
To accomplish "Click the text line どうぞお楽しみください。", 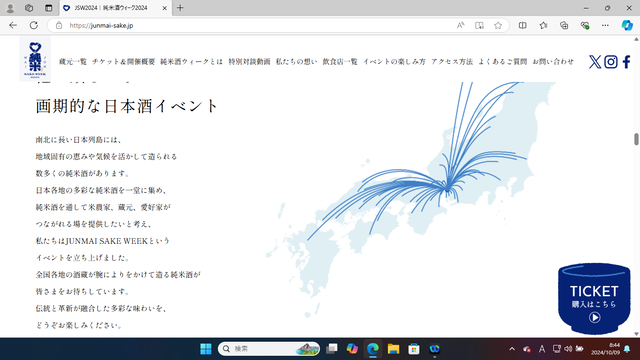I will (78, 325).
